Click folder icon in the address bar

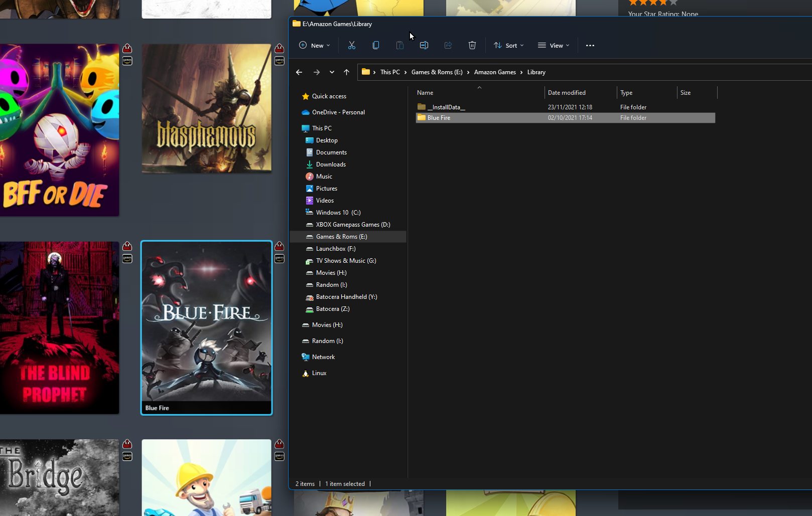click(366, 72)
